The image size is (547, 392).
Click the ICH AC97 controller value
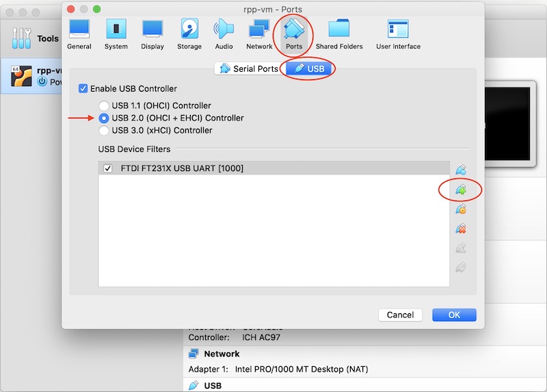point(261,337)
